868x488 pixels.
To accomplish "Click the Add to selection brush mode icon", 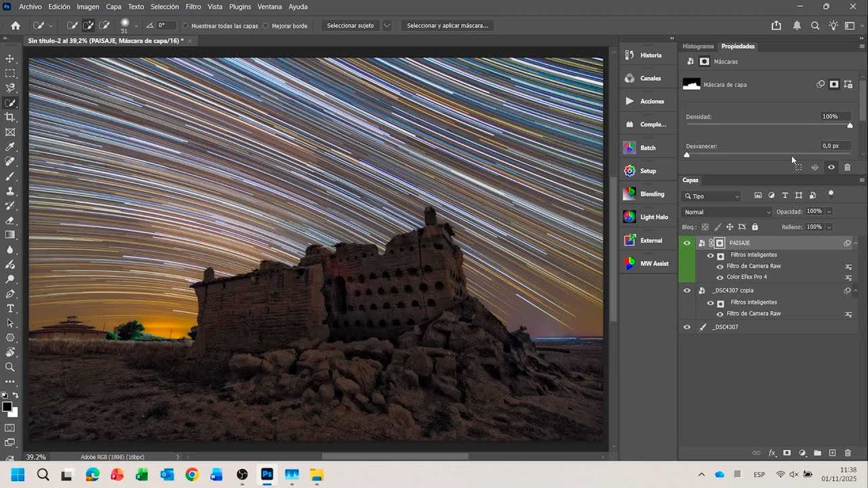I will (88, 25).
